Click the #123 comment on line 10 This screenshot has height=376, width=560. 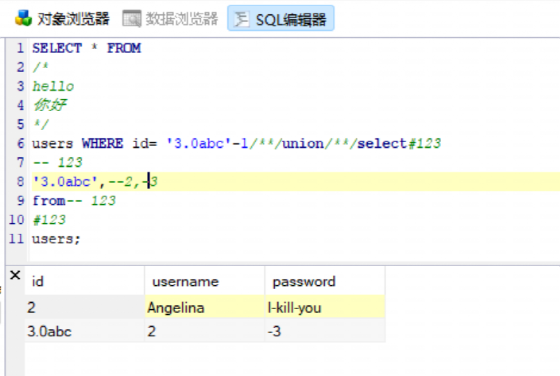point(49,219)
